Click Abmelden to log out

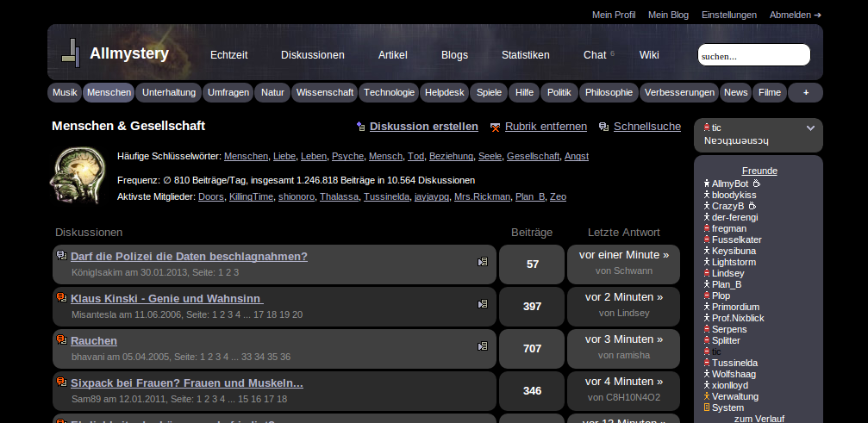[796, 15]
